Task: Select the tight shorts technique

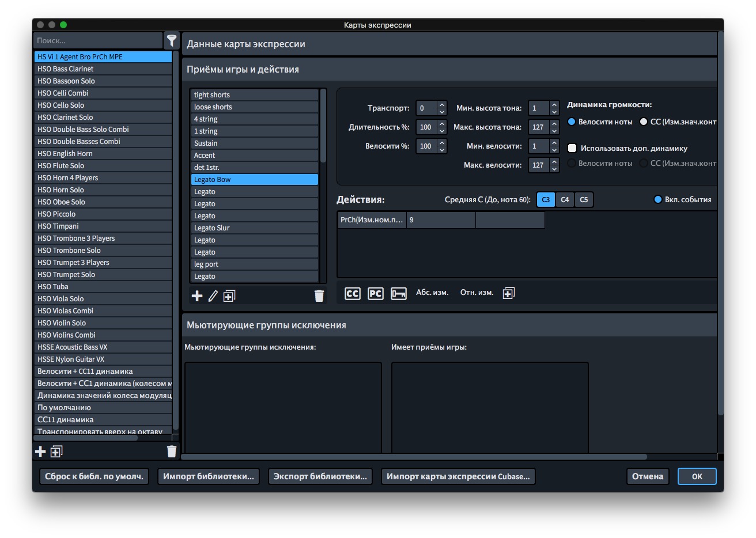Action: (x=255, y=94)
